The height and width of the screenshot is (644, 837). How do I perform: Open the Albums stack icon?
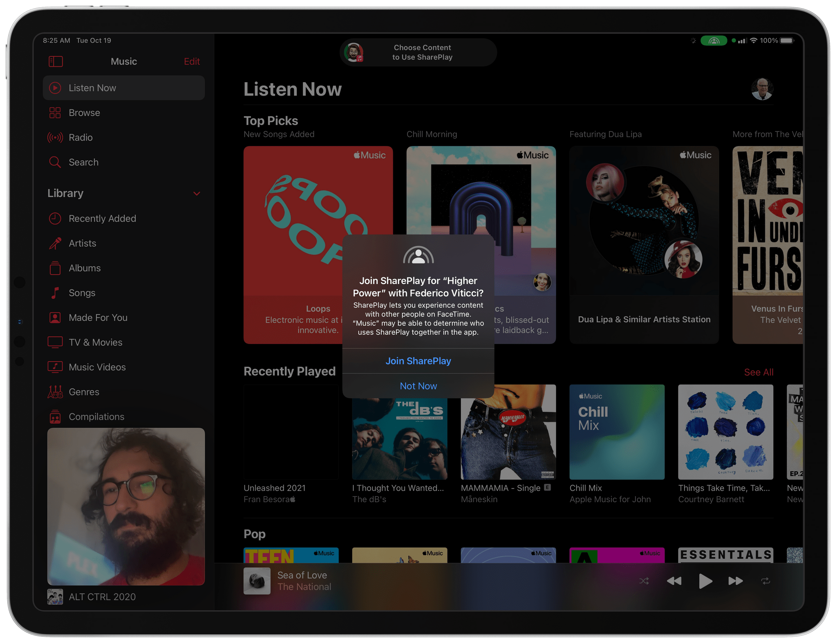55,268
